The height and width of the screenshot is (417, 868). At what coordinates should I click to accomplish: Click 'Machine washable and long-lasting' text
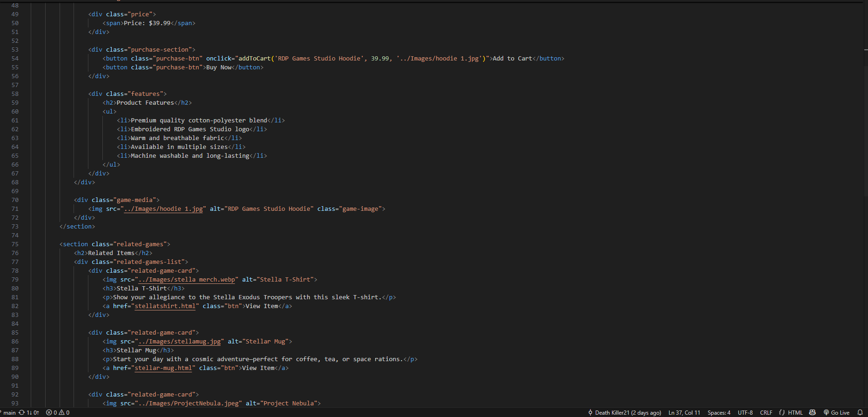point(190,156)
